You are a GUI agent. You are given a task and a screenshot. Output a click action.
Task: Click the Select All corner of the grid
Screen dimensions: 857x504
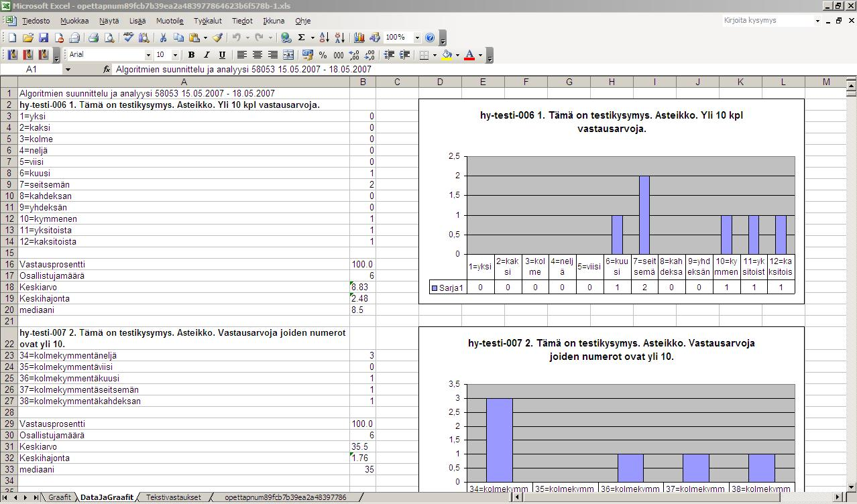coord(9,82)
